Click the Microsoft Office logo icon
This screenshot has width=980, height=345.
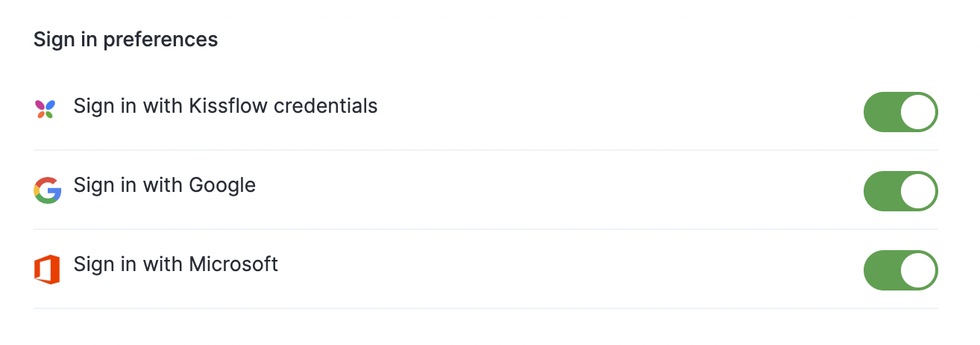(47, 270)
